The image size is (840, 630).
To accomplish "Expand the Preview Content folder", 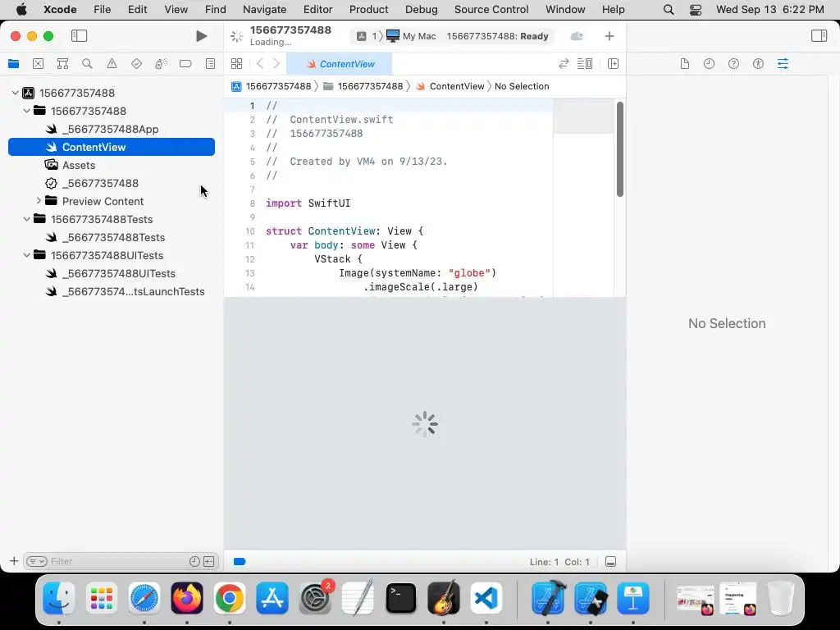I will pyautogui.click(x=39, y=201).
